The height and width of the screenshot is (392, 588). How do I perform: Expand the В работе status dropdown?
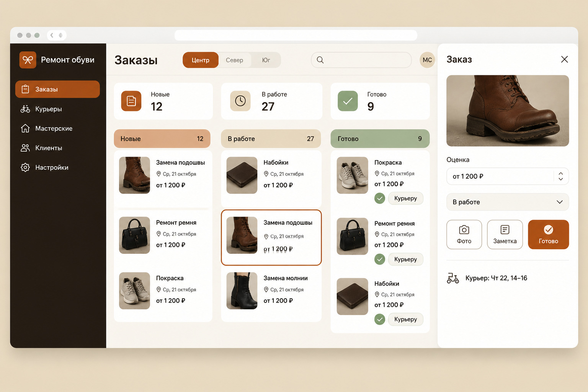(x=508, y=202)
